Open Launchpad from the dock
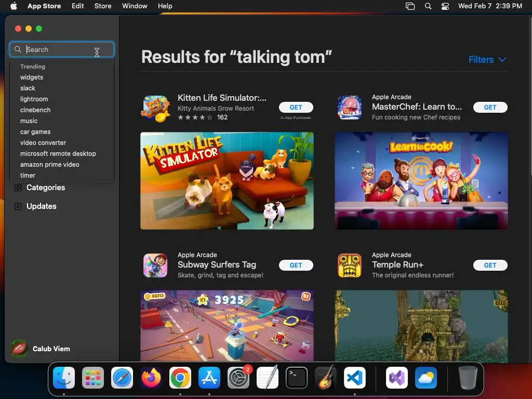532x399 pixels. [x=93, y=378]
